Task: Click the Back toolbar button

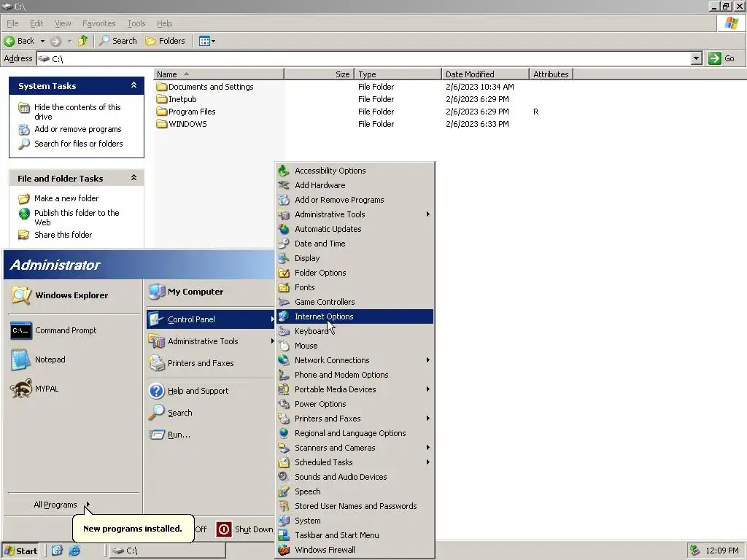Action: (x=19, y=41)
